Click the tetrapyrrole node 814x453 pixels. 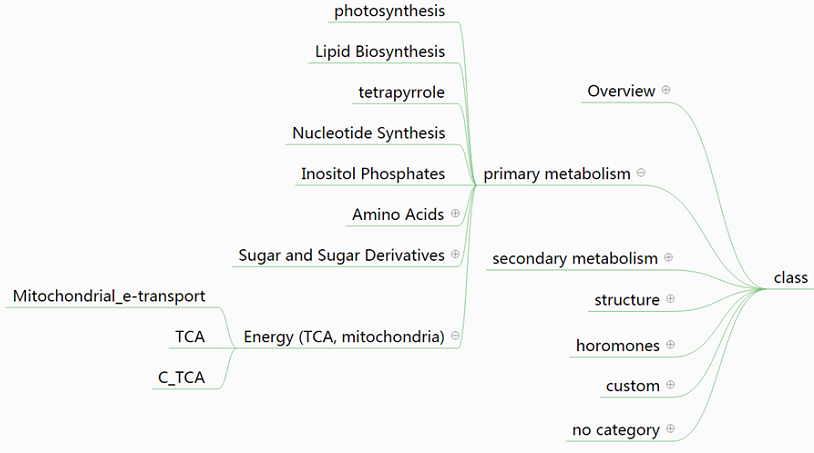click(x=401, y=92)
